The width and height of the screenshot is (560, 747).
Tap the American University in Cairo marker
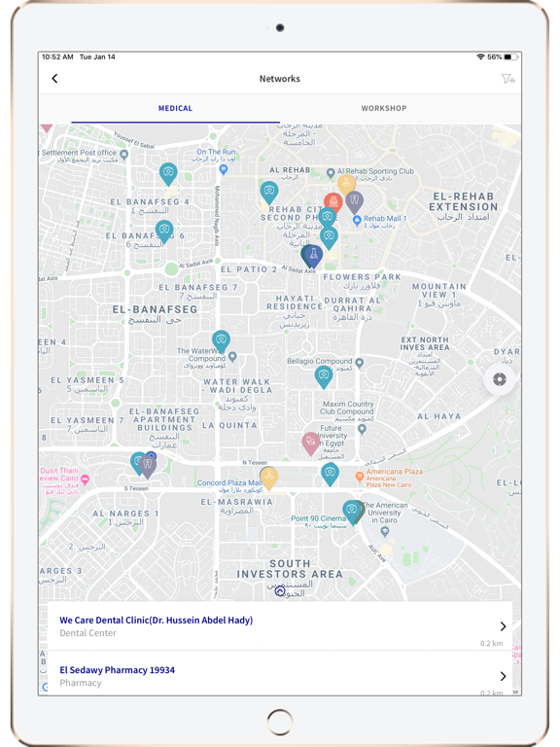tap(385, 531)
